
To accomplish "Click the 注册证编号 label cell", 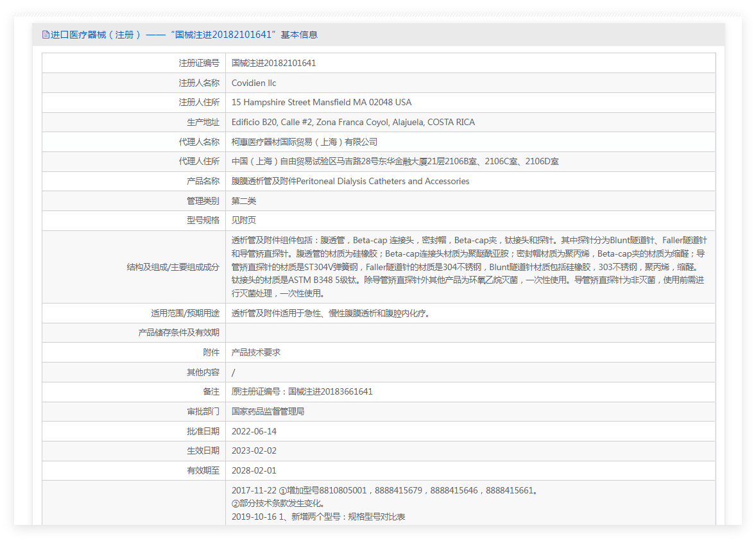I will pos(134,63).
